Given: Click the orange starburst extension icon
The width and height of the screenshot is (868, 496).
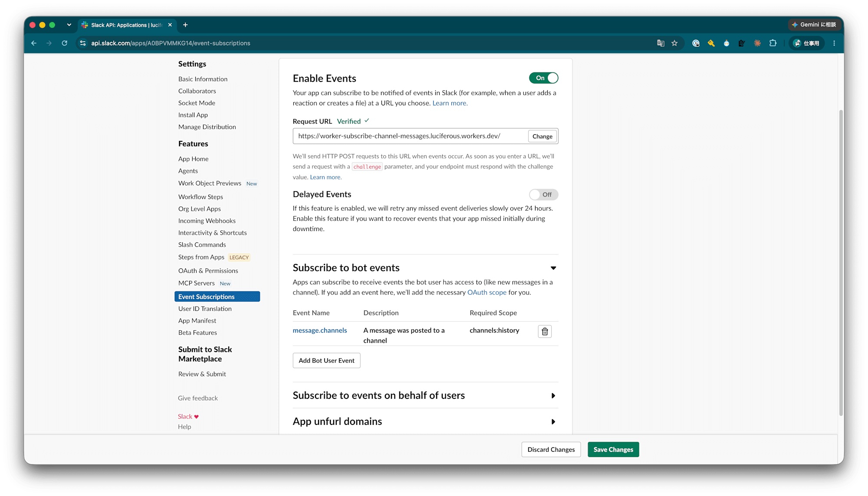Looking at the screenshot, I should coord(757,43).
